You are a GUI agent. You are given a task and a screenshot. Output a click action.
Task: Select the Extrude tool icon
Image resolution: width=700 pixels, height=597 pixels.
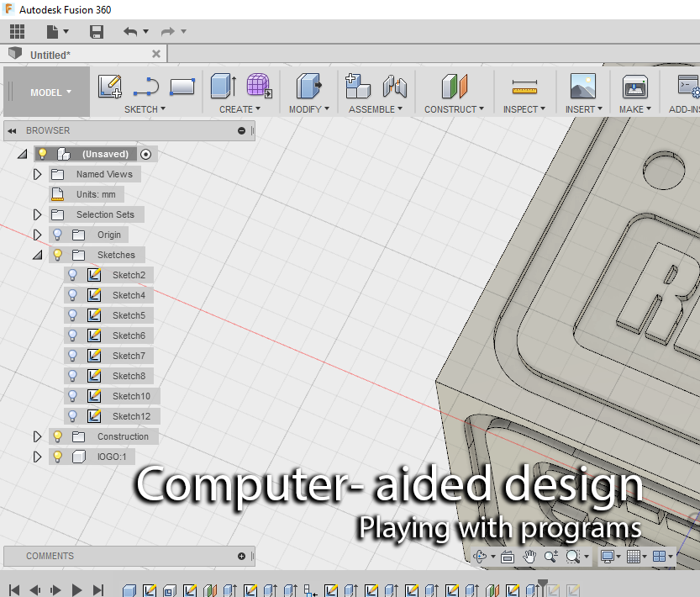(x=224, y=86)
